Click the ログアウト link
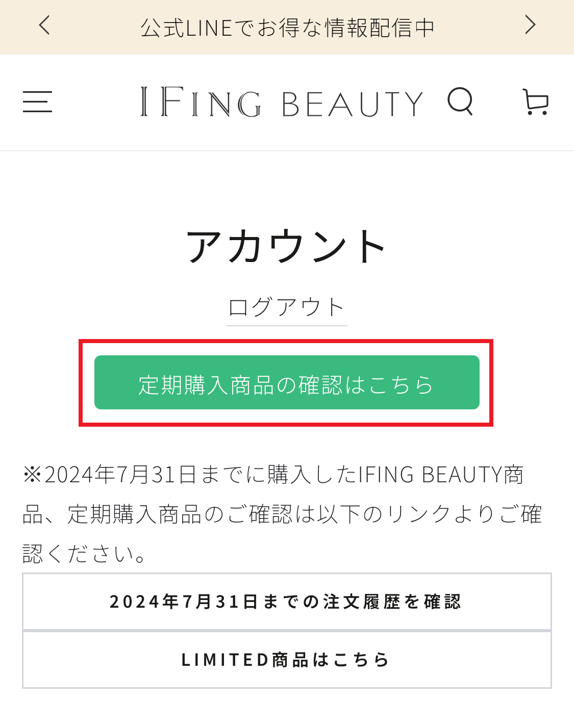 287,307
